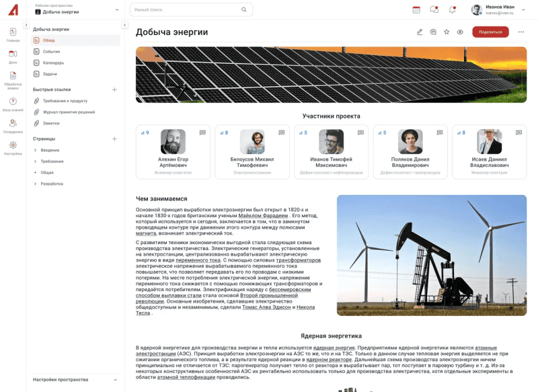Screen dimensions: 538x392
Task: Open Обработка заявок in the left rail
Action: pos(13,80)
